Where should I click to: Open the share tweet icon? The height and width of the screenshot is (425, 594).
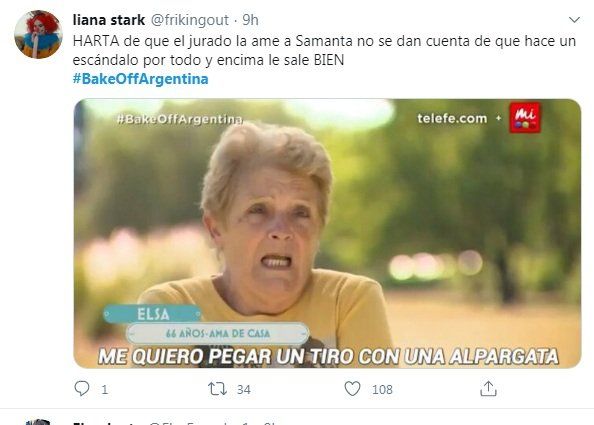pyautogui.click(x=488, y=389)
